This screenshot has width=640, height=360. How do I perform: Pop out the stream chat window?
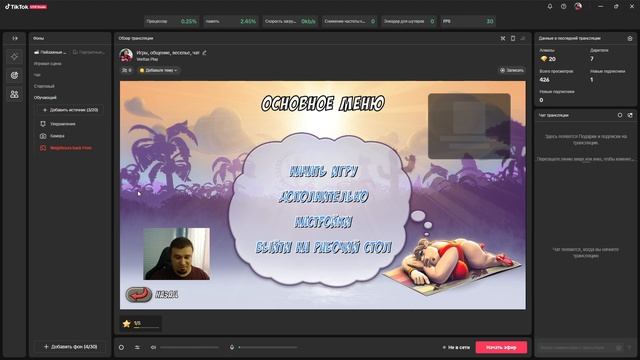click(x=630, y=115)
